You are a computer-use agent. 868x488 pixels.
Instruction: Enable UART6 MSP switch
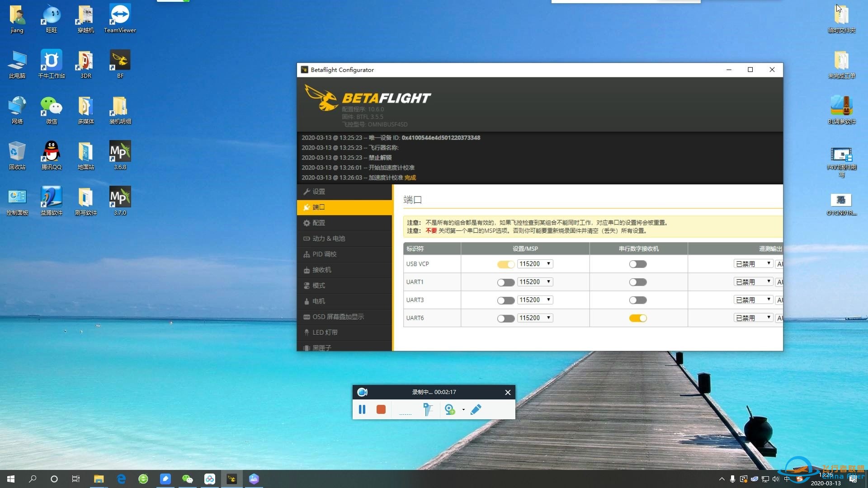[x=505, y=319]
